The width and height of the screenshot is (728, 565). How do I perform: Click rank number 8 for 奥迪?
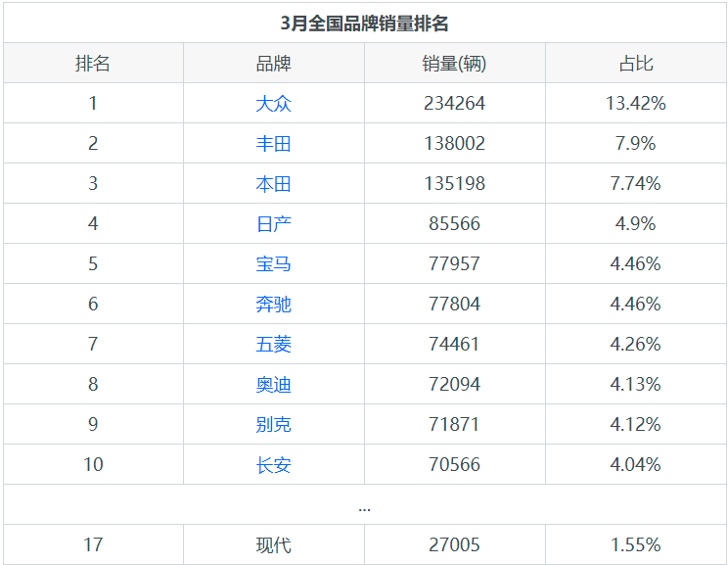[93, 385]
